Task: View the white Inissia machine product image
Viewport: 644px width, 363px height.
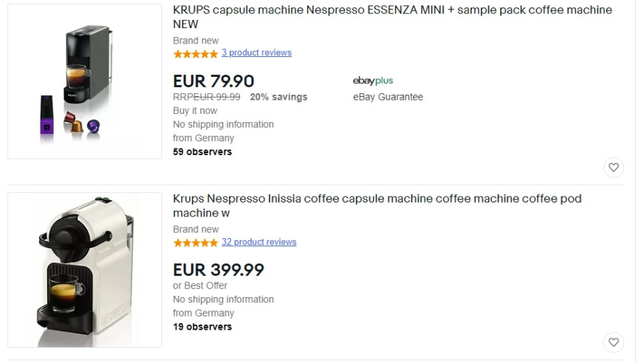Action: 84,270
